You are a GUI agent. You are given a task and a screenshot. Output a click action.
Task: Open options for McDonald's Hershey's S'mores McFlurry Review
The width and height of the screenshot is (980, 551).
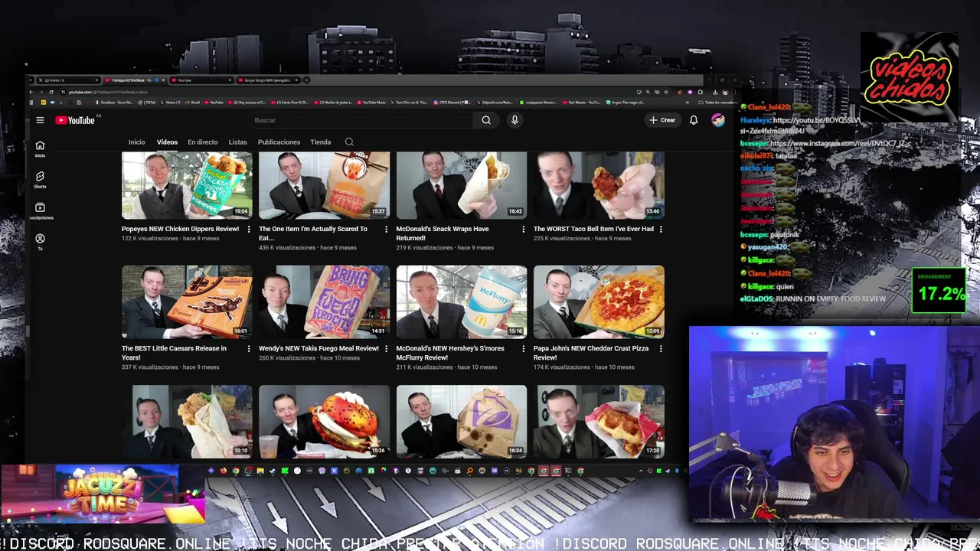pyautogui.click(x=523, y=348)
